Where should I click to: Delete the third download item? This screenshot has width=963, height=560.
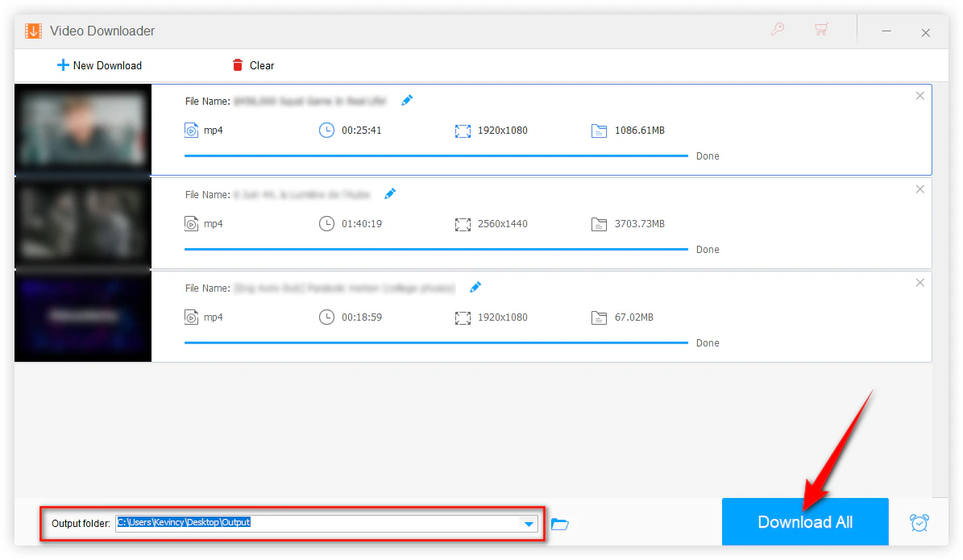coord(919,282)
